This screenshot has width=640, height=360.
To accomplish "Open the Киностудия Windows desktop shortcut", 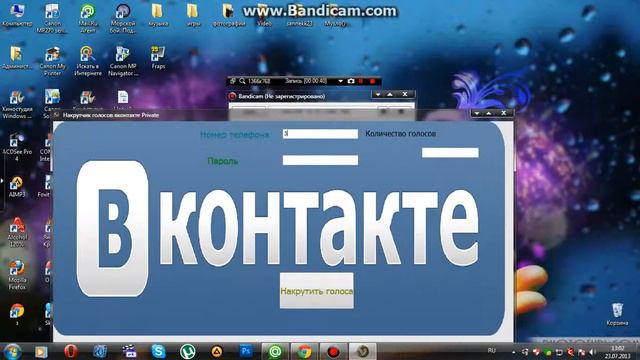I will (17, 105).
